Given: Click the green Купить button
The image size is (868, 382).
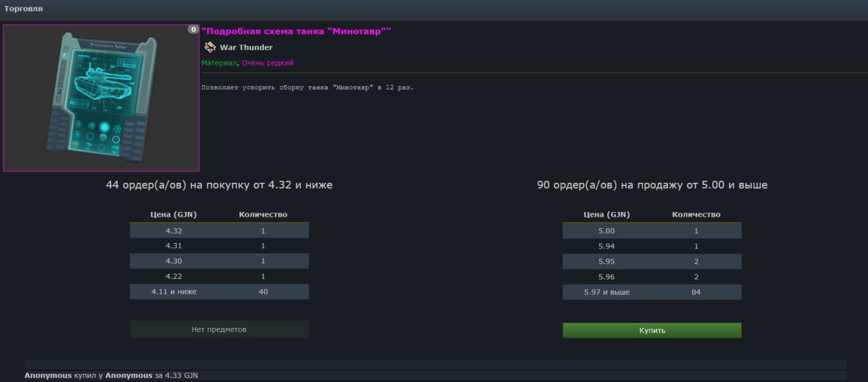Looking at the screenshot, I should pyautogui.click(x=652, y=331).
